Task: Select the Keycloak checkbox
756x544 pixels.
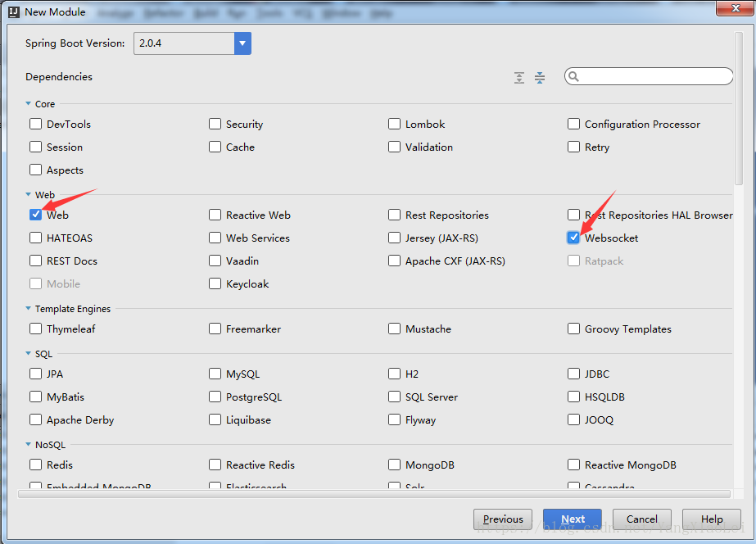Action: pos(215,283)
